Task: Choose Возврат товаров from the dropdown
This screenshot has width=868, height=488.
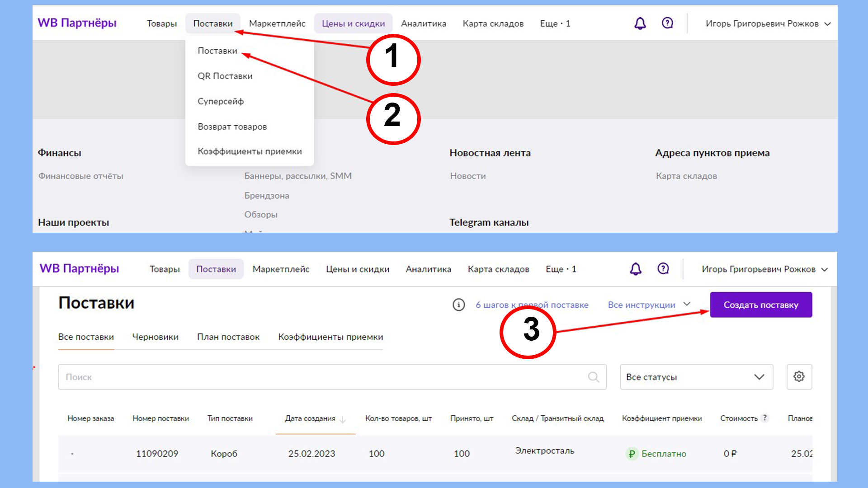Action: tap(232, 127)
